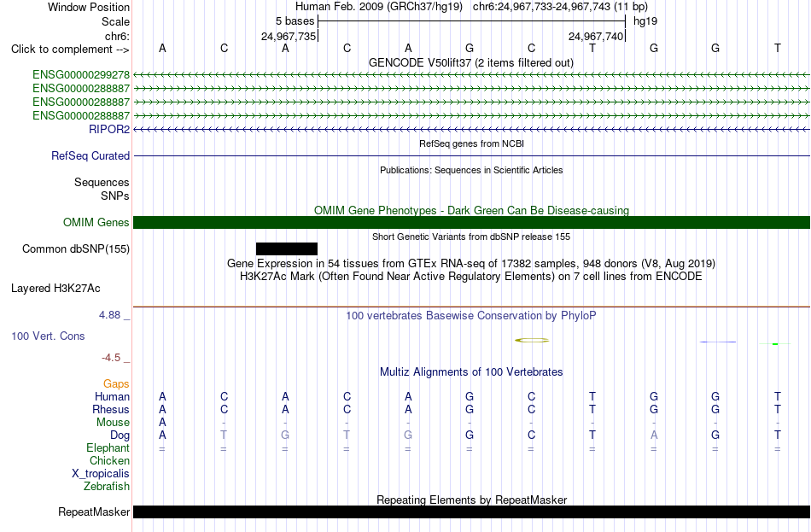Click the black RepeatMasker element bar
The width and height of the screenshot is (811, 532).
click(471, 512)
